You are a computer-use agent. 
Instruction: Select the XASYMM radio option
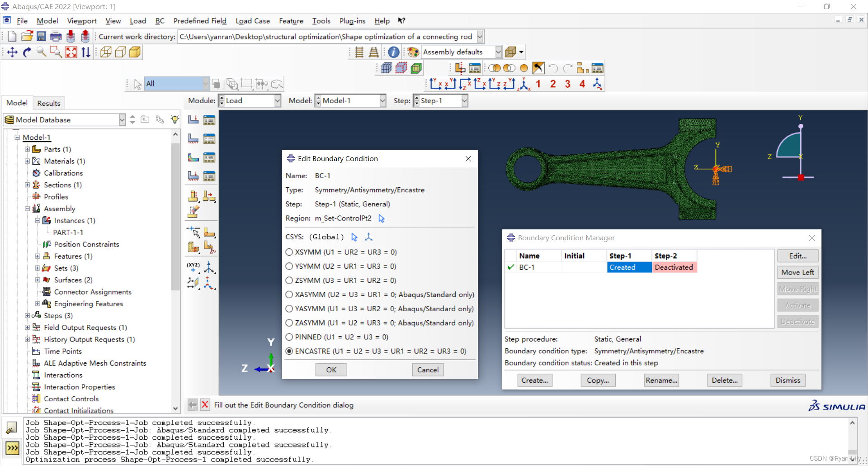pos(289,295)
